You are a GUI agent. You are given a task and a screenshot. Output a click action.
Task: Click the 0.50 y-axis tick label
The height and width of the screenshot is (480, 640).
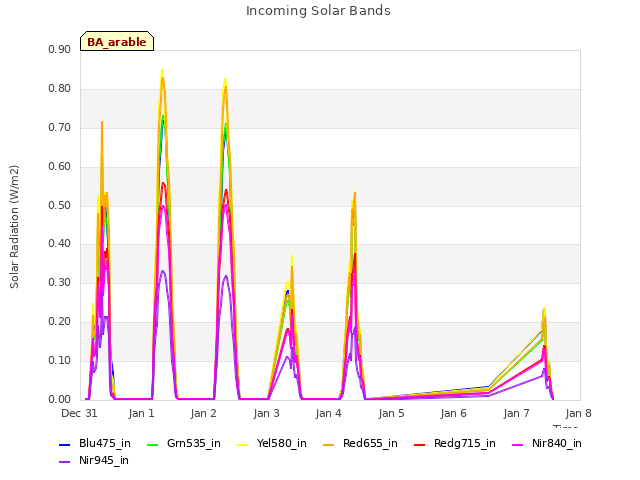[60, 205]
